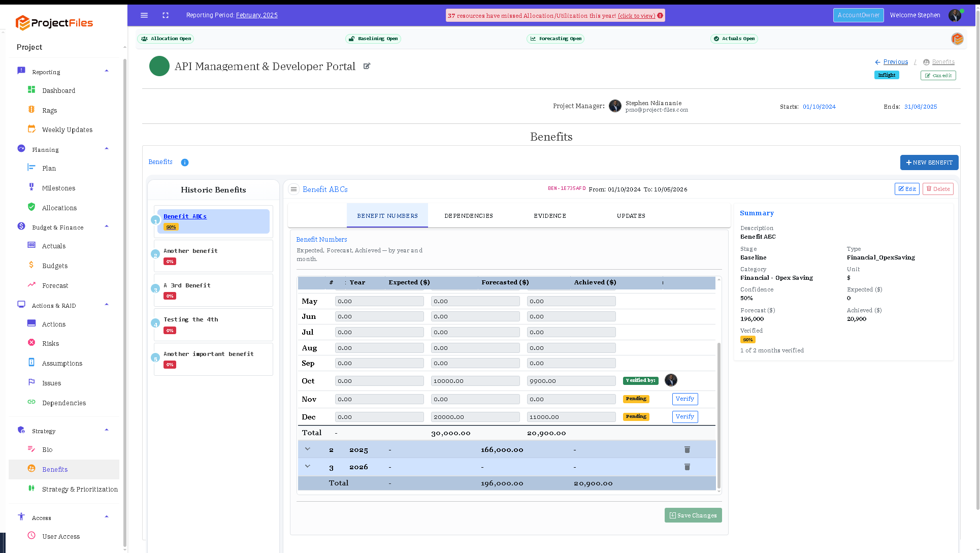This screenshot has height=553, width=980.
Task: Collapse the Planning sidebar section
Action: (107, 149)
